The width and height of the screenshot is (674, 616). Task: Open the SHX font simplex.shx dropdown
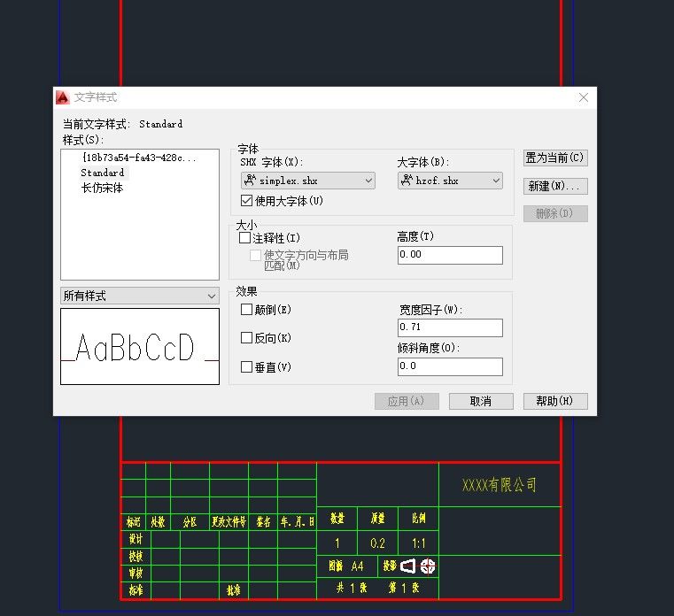click(x=307, y=181)
